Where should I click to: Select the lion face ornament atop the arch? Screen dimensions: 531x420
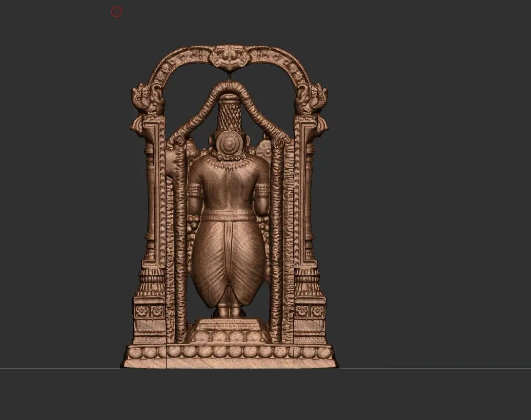pyautogui.click(x=230, y=57)
